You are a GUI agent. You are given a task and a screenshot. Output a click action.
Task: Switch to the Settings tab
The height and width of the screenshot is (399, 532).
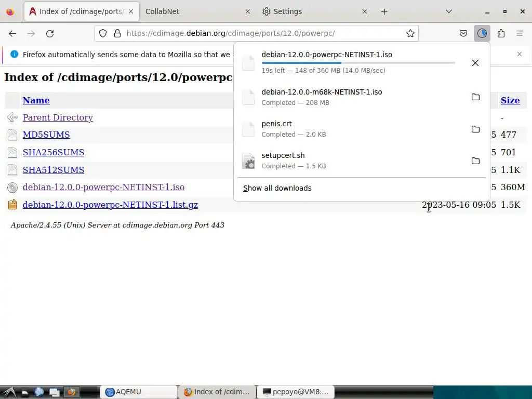[x=315, y=11]
